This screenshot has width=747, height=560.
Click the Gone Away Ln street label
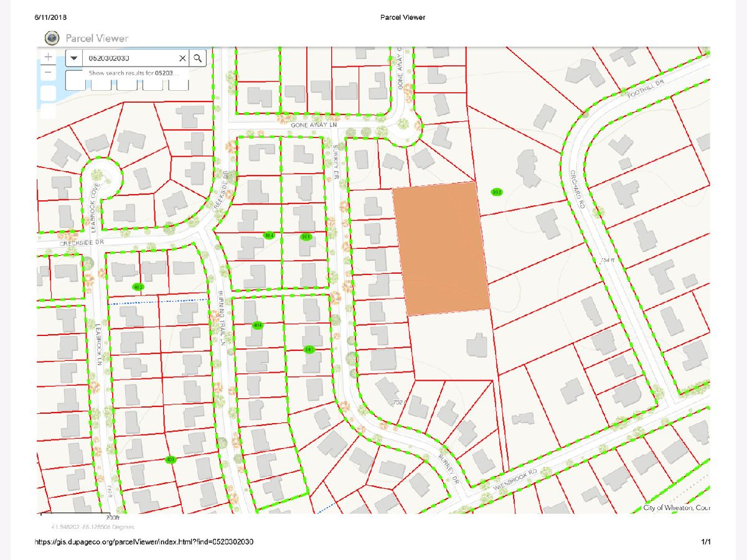tap(313, 125)
